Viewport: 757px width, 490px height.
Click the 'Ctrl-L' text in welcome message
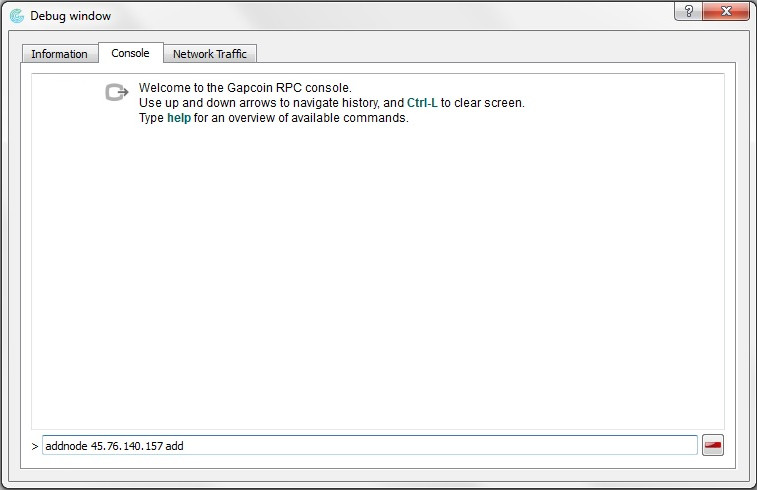click(422, 103)
